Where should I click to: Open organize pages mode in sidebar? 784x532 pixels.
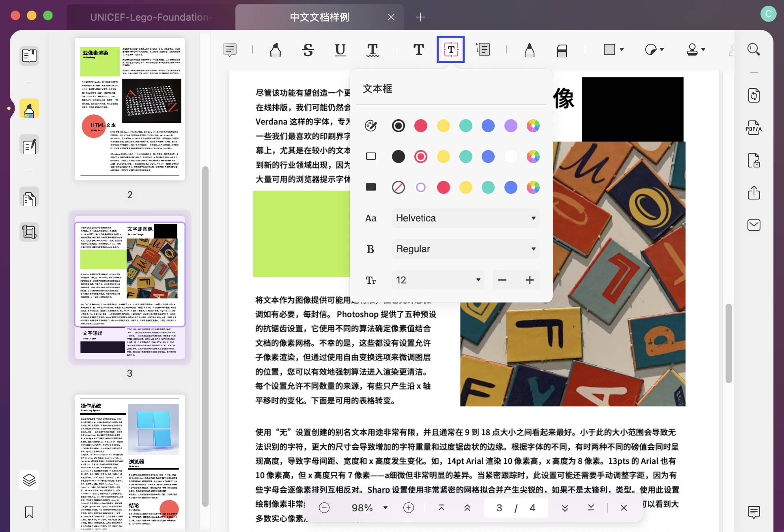[29, 197]
